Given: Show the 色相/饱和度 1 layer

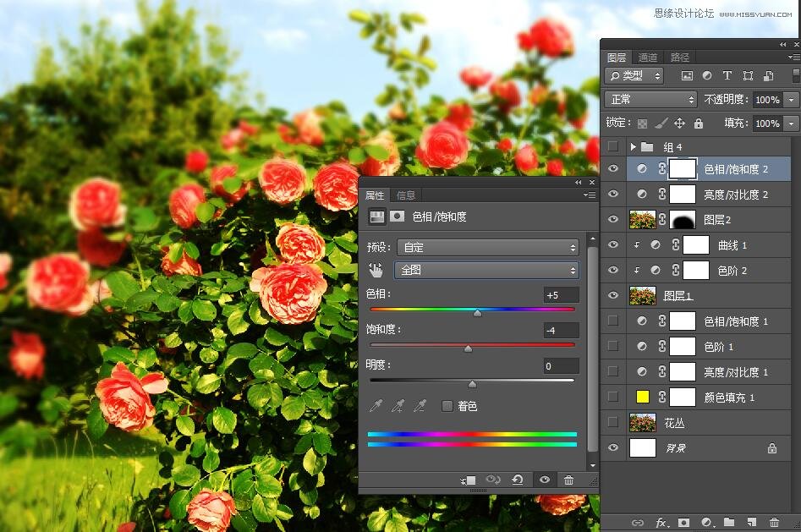Looking at the screenshot, I should click(613, 321).
